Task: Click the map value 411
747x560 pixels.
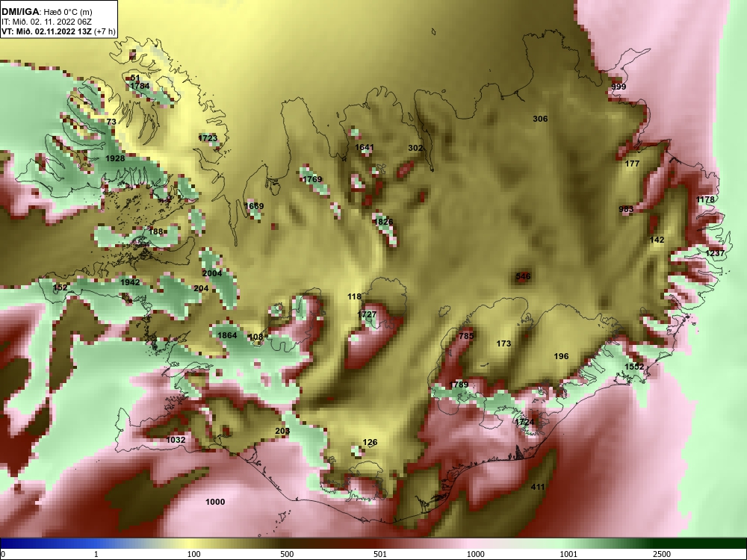Action: click(x=537, y=487)
